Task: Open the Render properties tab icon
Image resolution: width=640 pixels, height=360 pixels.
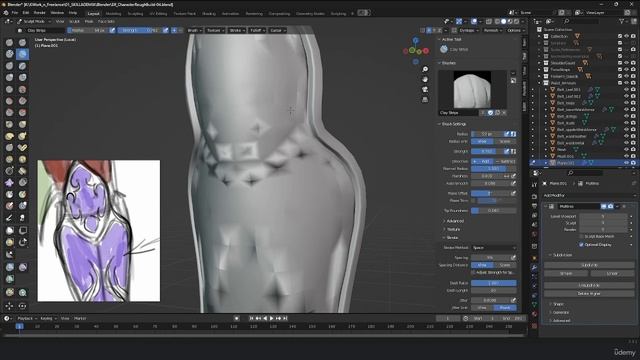Action: point(534,196)
